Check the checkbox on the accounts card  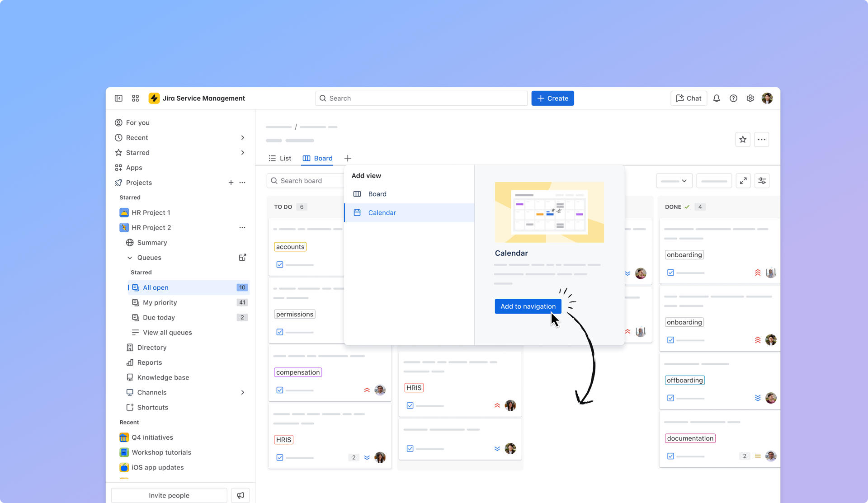click(280, 264)
